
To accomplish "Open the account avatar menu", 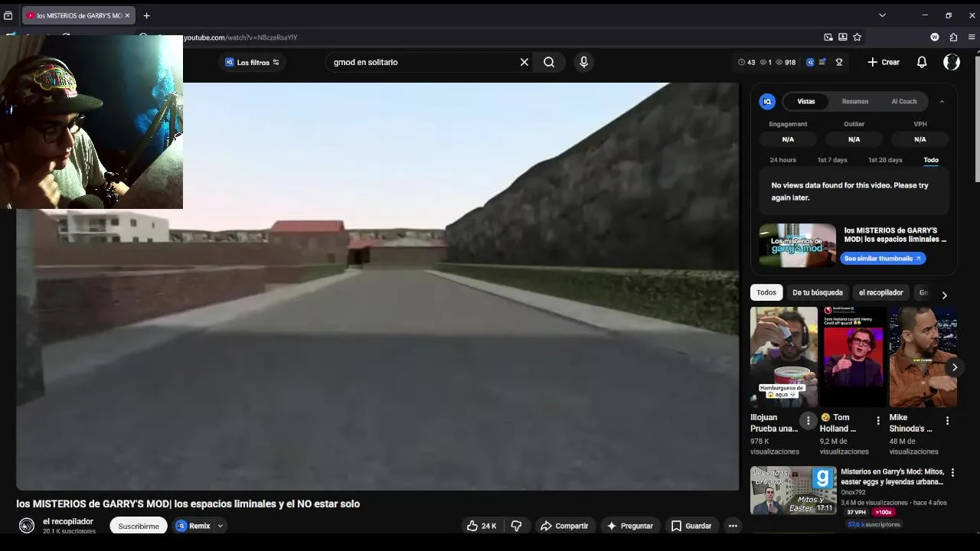I will point(952,62).
